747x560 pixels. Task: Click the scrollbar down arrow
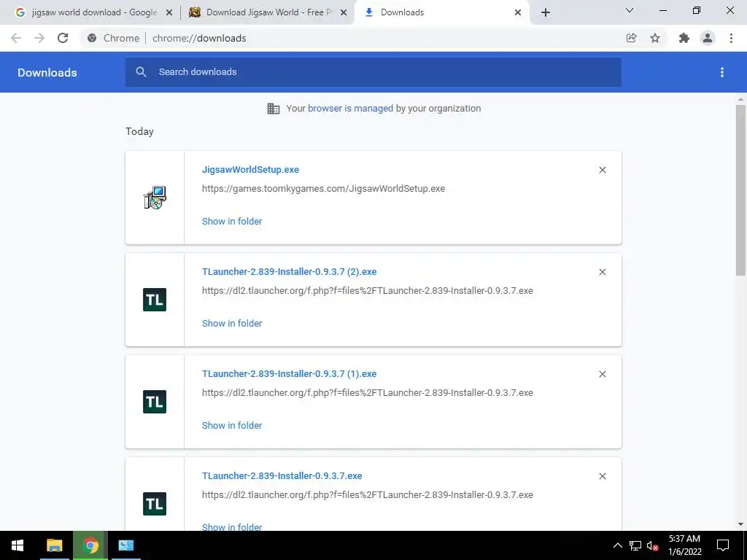(x=740, y=525)
